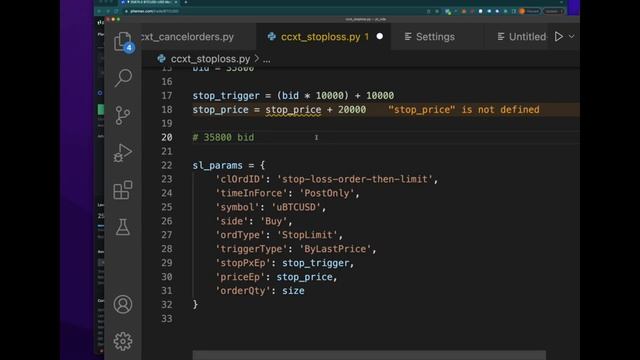Click the underlined stop_price on line 18

tap(293, 110)
